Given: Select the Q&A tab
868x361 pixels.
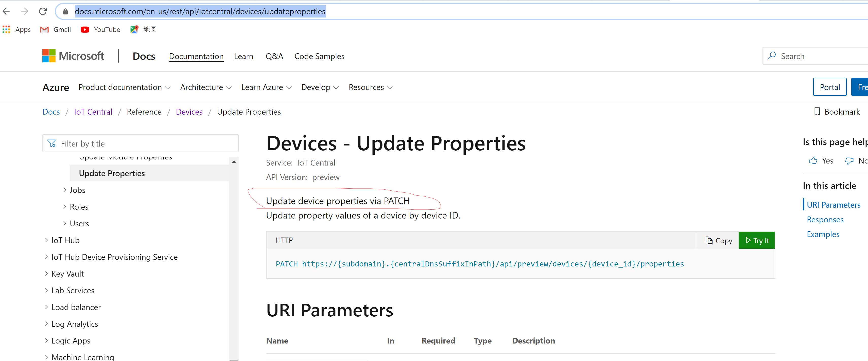Looking at the screenshot, I should tap(274, 56).
